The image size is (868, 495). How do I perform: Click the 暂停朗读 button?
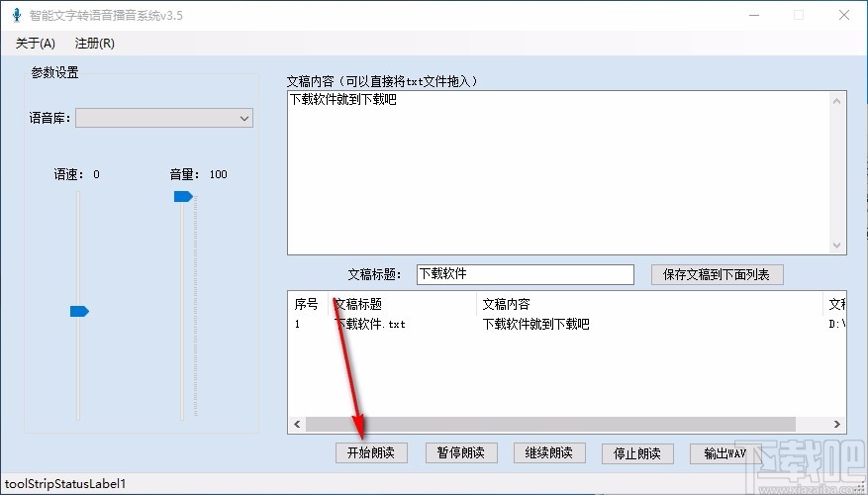pyautogui.click(x=460, y=452)
